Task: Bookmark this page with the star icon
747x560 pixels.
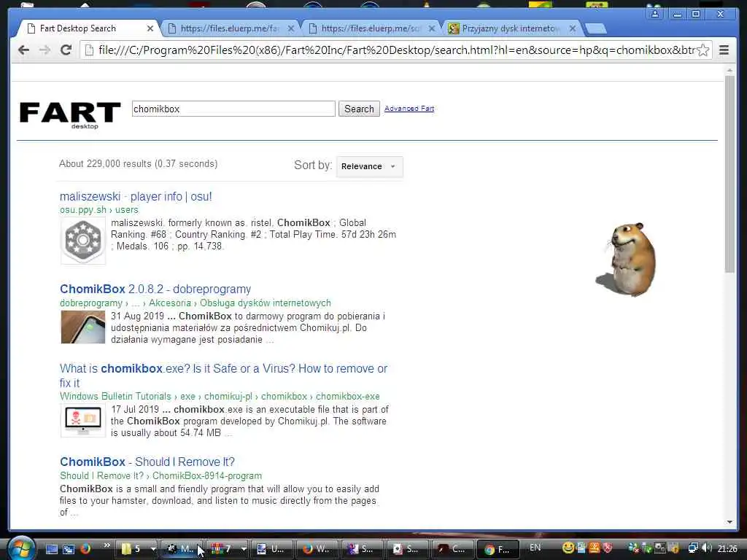Action: [x=703, y=50]
